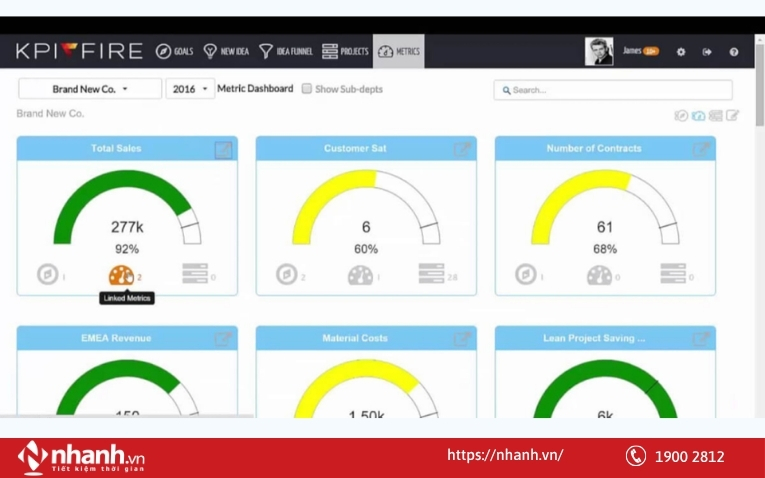Edit the Customer Sat metric card

click(x=462, y=150)
